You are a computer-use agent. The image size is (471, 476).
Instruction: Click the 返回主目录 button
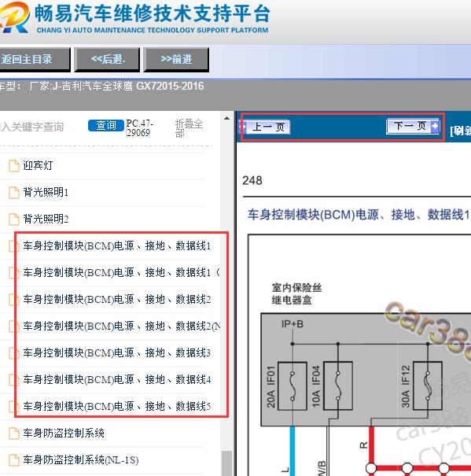pos(34,59)
